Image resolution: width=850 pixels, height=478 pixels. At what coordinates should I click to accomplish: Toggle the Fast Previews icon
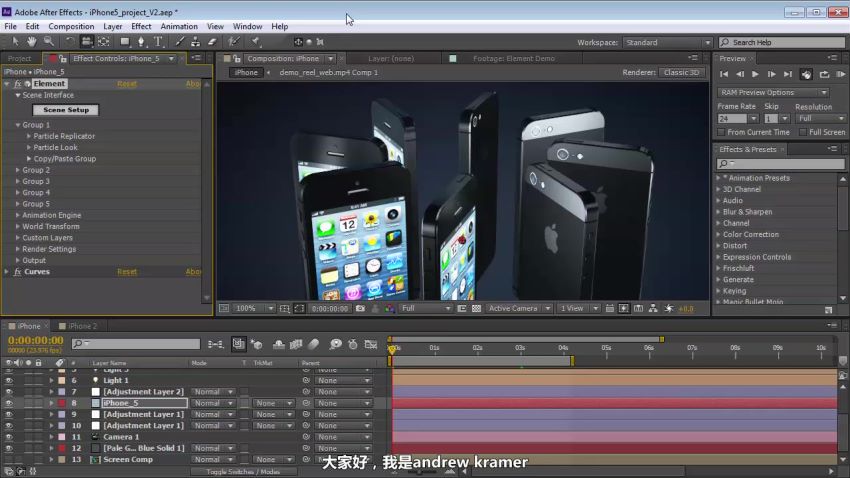pos(624,308)
